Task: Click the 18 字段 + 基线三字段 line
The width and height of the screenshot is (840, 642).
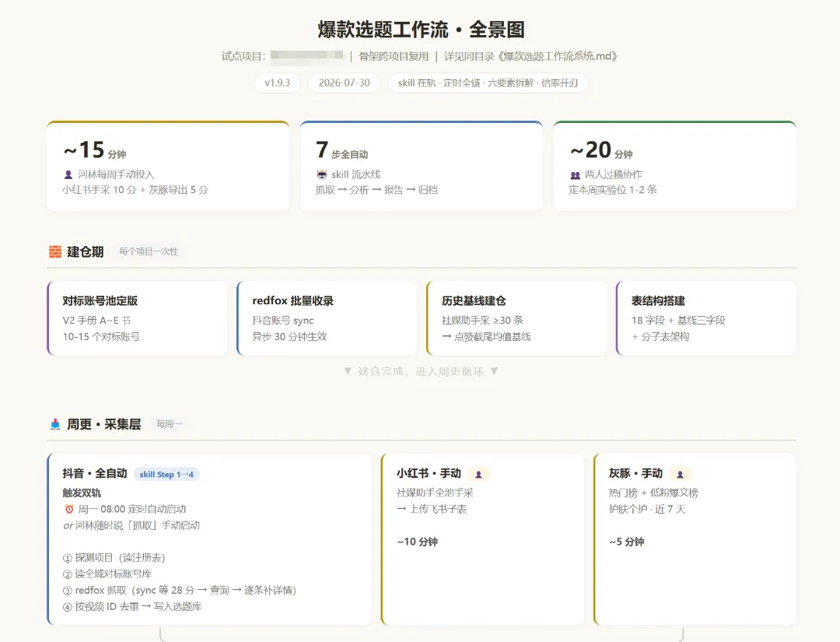Action: [678, 321]
